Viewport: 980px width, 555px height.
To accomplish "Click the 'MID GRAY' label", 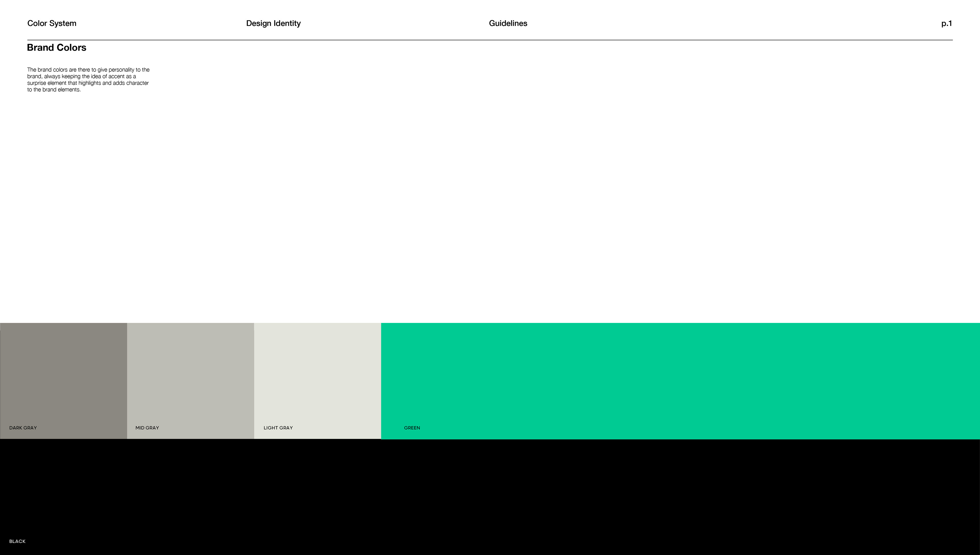I will (147, 428).
